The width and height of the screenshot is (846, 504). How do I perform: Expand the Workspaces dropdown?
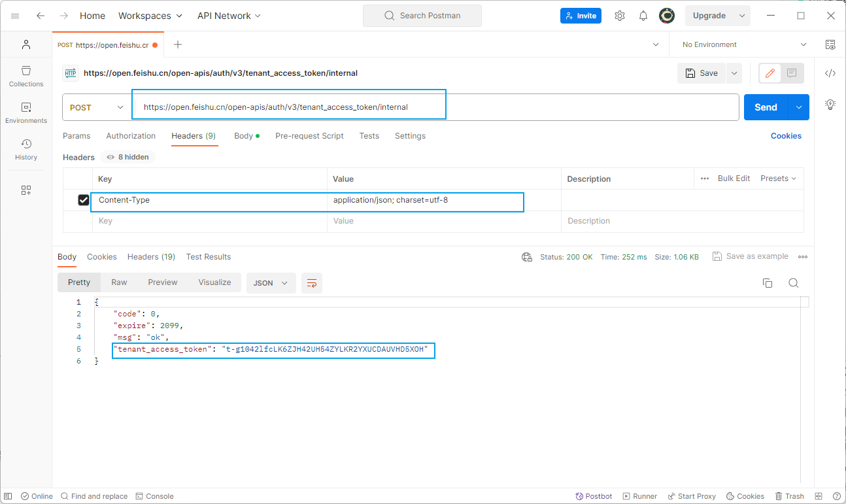tap(150, 16)
